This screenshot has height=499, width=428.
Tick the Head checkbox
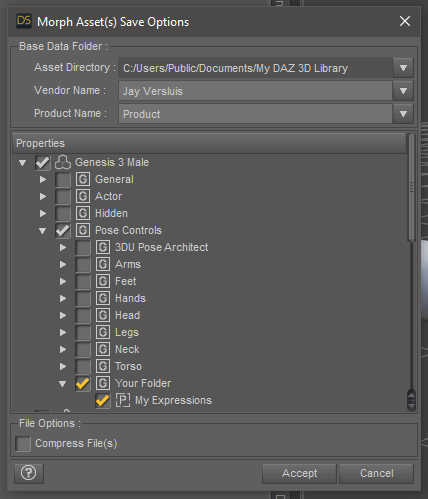(83, 316)
